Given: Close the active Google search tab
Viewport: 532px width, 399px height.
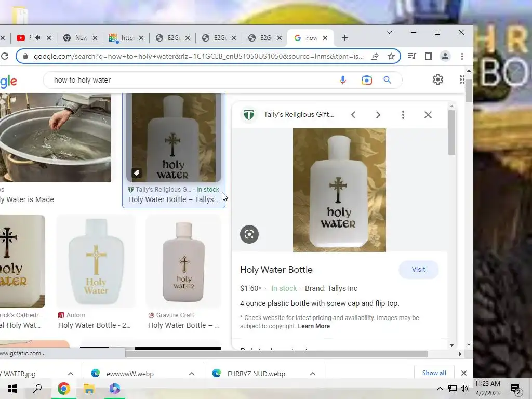Looking at the screenshot, I should coord(325,38).
